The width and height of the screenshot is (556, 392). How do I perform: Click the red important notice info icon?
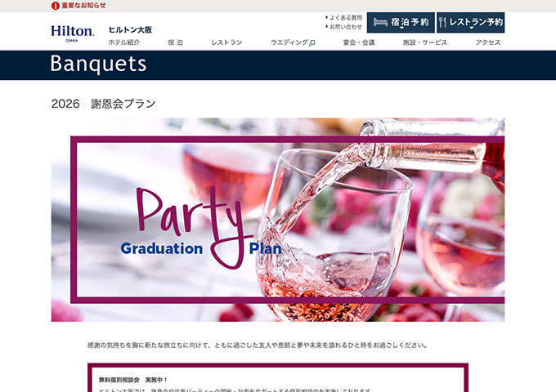[x=56, y=6]
